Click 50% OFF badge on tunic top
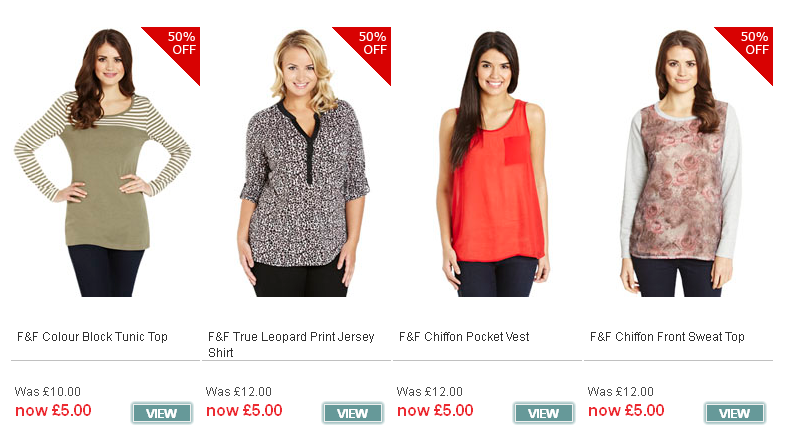Viewport: 797px width, 428px height. tap(179, 47)
